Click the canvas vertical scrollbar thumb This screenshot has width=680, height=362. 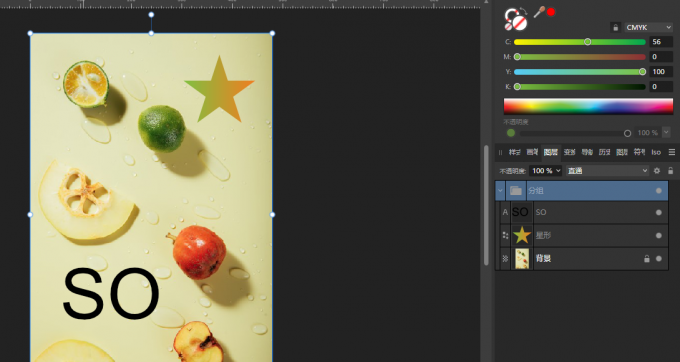tap(486, 205)
